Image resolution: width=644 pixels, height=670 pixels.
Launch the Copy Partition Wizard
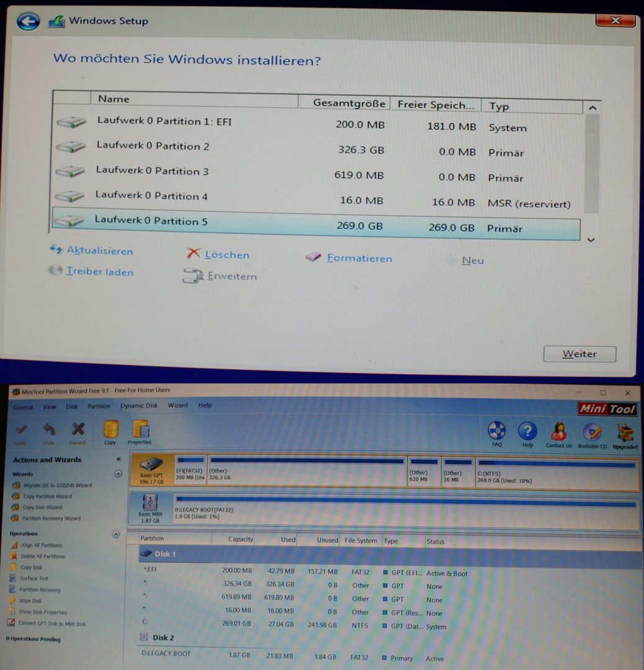pyautogui.click(x=42, y=496)
